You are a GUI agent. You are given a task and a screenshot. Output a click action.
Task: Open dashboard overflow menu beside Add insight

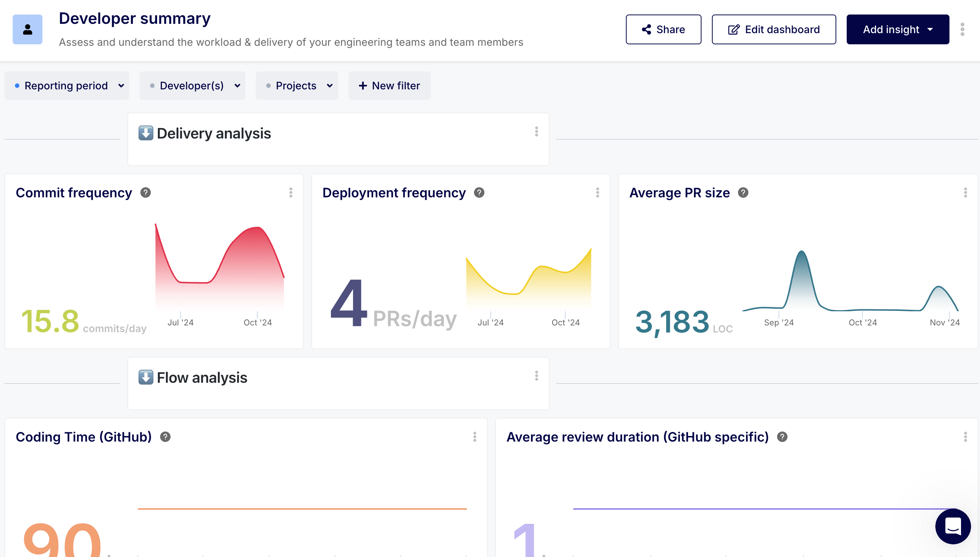point(962,29)
